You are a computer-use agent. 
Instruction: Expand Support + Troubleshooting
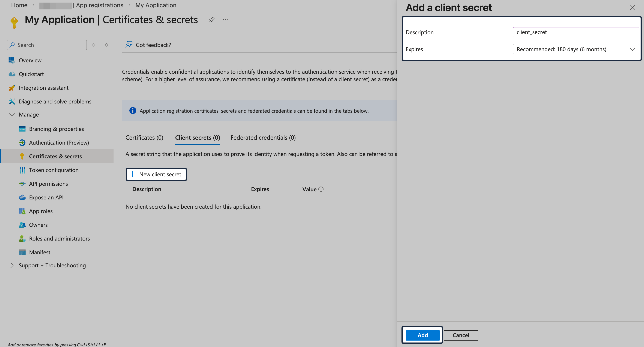click(x=12, y=265)
